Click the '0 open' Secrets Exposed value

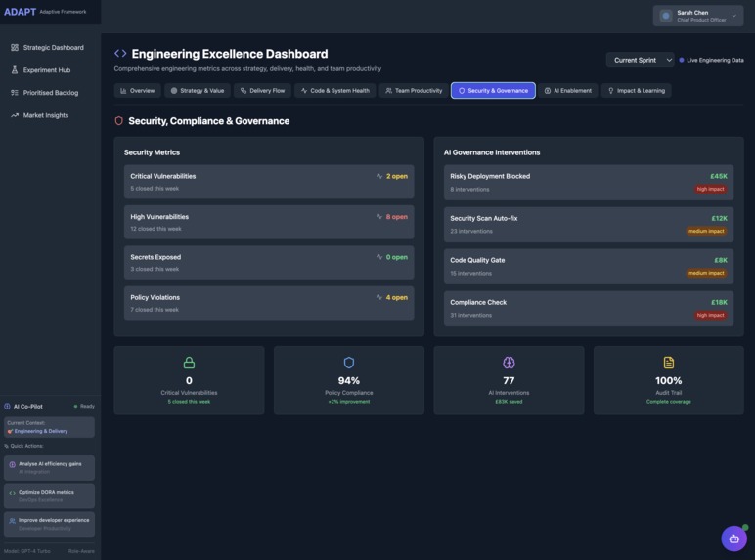(x=397, y=257)
